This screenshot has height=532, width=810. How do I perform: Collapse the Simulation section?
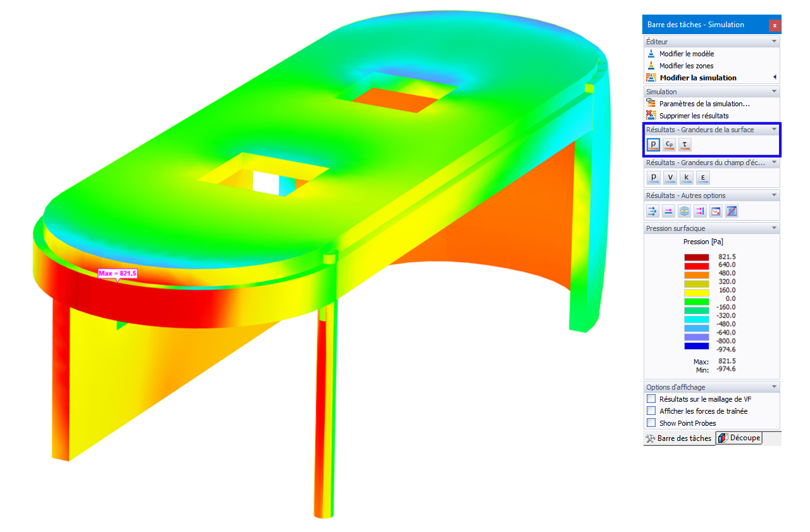point(774,92)
